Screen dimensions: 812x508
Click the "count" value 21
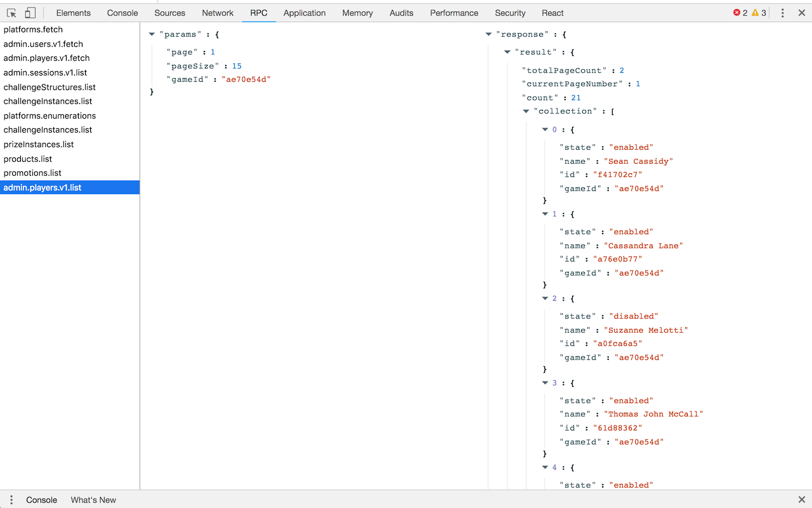pyautogui.click(x=575, y=98)
